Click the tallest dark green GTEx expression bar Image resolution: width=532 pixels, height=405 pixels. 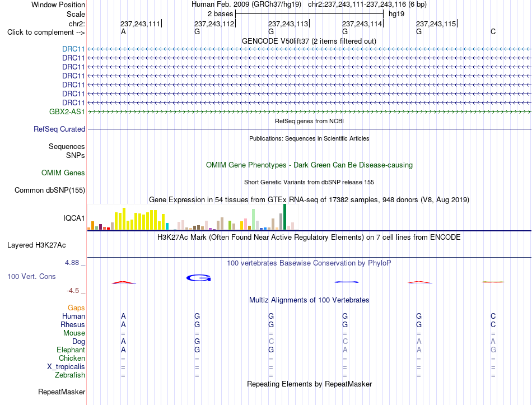point(284,217)
